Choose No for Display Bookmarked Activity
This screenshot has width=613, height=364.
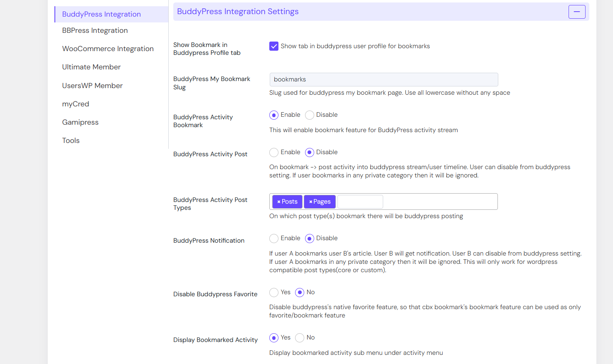pyautogui.click(x=300, y=338)
